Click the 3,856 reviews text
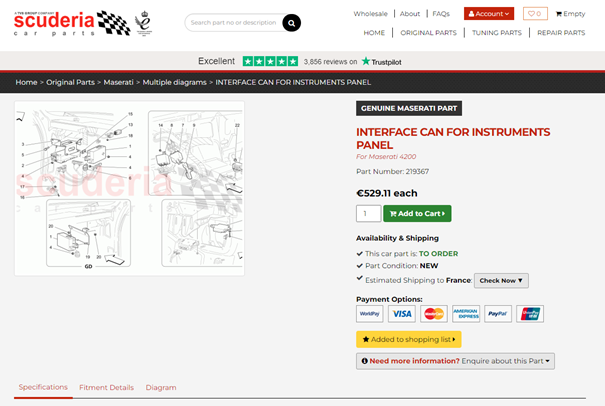 coord(330,62)
